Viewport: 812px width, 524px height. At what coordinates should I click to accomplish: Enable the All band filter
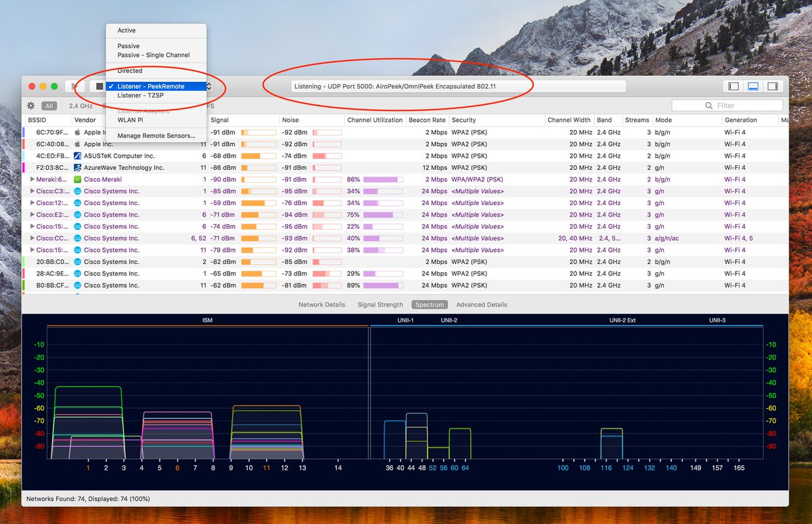tap(48, 106)
